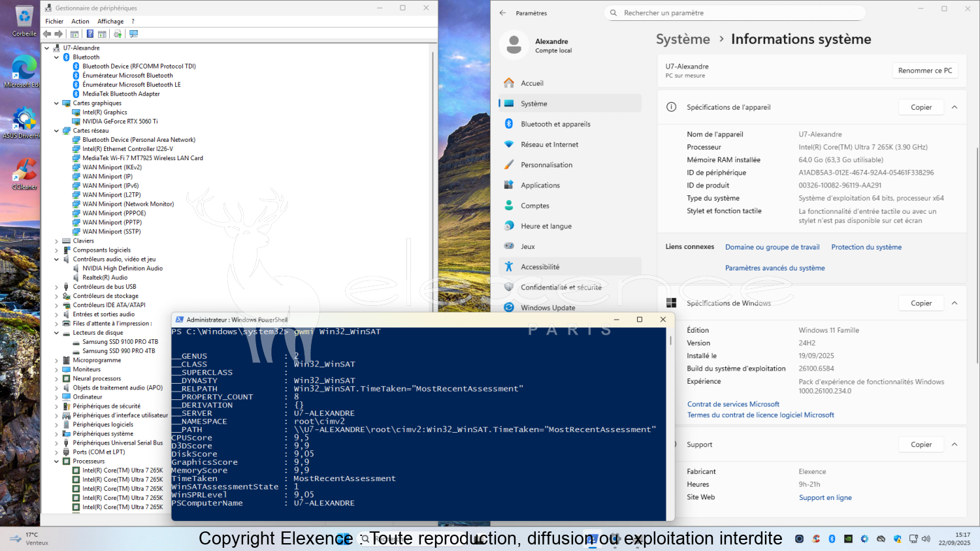This screenshot has height=551, width=980.
Task: Click the scan for hardware changes toolbar icon
Action: 133,34
